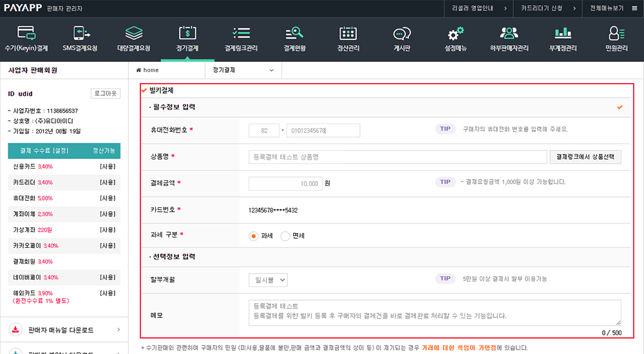Click 결제링크에서 상품선택 button
644x354 pixels.
tap(585, 157)
